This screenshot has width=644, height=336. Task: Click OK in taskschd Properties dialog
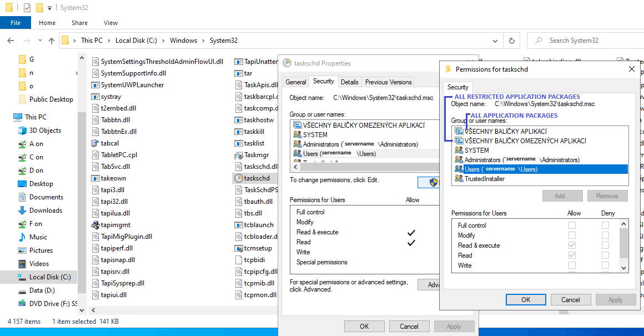click(364, 327)
